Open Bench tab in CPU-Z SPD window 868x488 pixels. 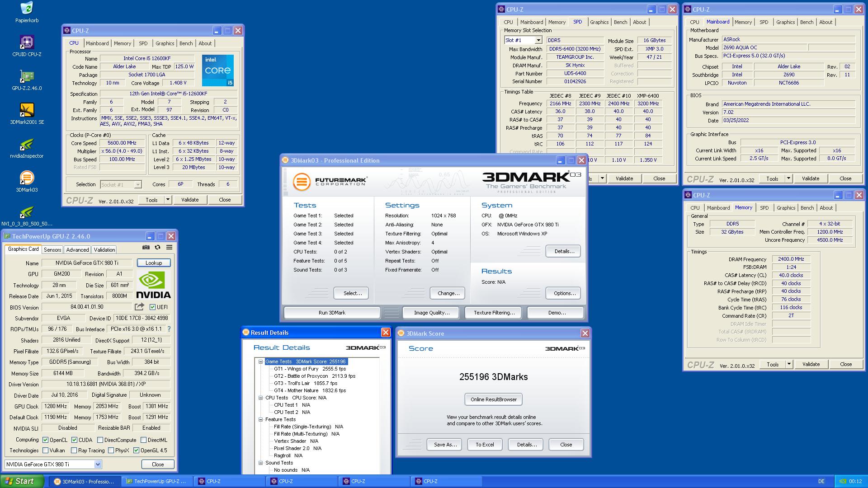point(620,22)
